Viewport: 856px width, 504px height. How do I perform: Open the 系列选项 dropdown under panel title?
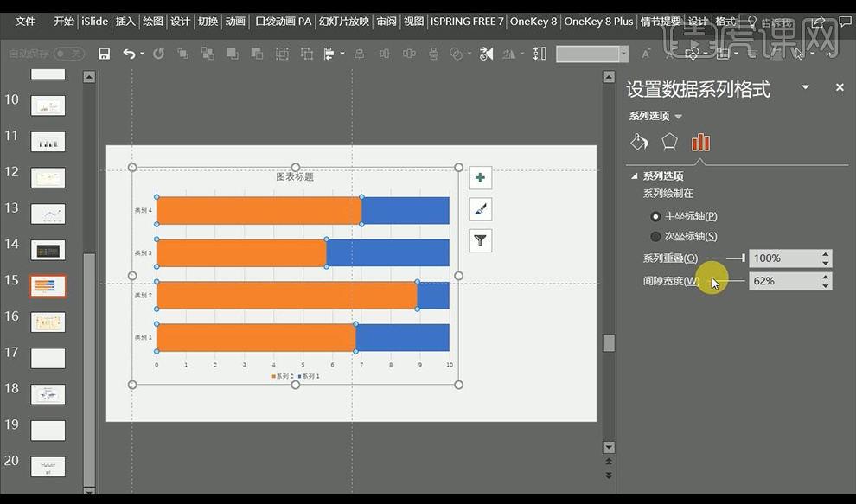tap(678, 117)
